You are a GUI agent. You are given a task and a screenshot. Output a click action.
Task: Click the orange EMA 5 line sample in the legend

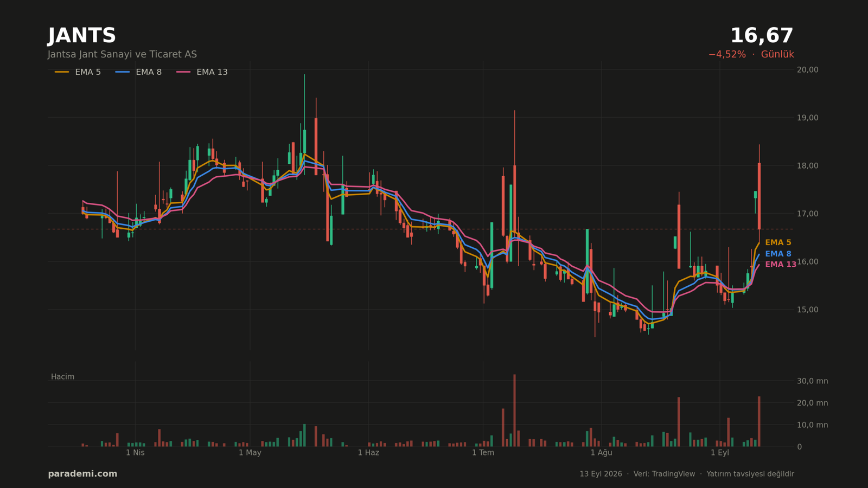pos(62,72)
